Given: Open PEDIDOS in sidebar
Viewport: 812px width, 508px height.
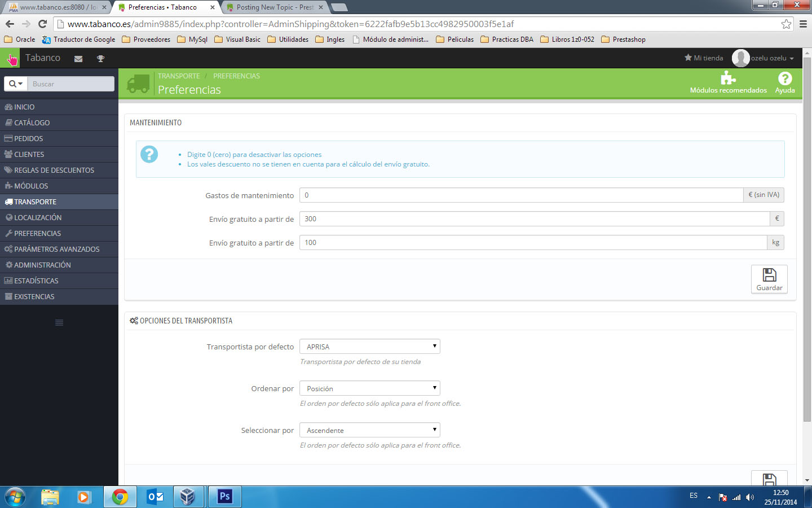Looking at the screenshot, I should tap(59, 138).
